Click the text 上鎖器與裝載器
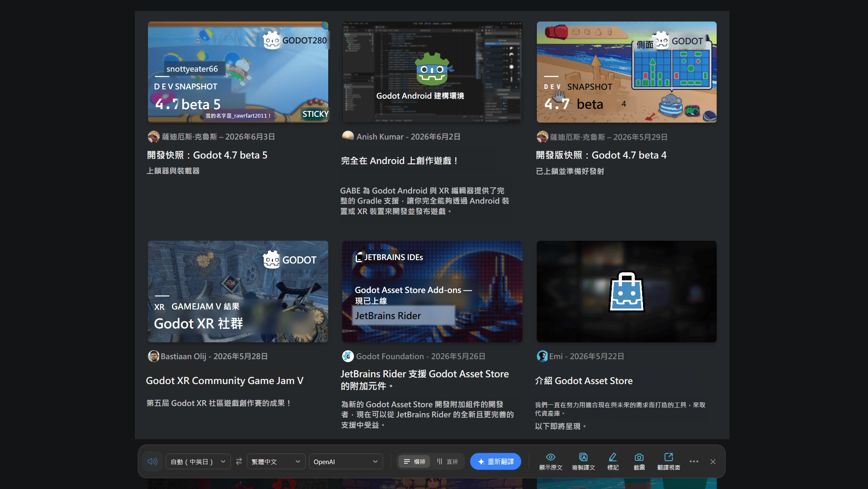Image resolution: width=868 pixels, height=489 pixels. (173, 171)
